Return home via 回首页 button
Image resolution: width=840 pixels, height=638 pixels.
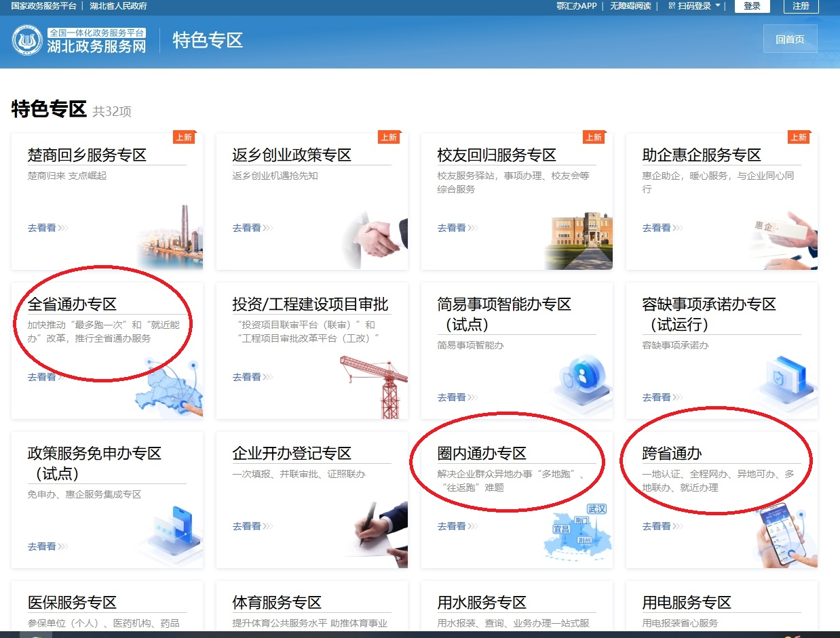click(790, 39)
